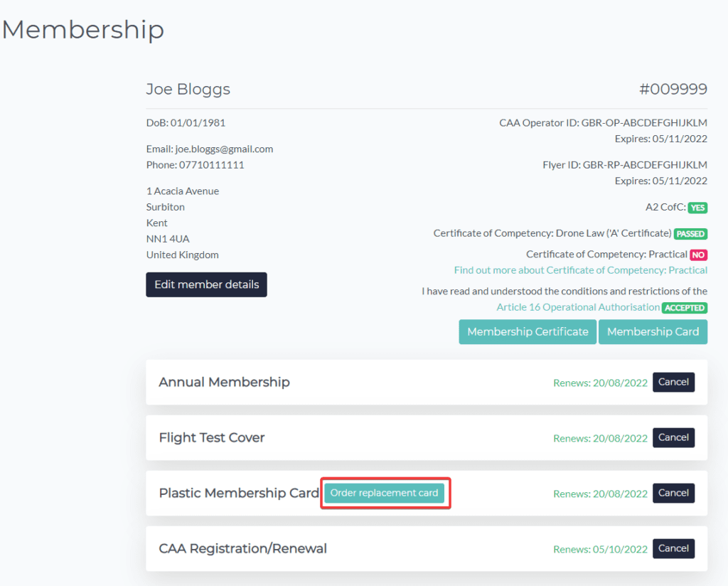This screenshot has height=586, width=728.
Task: Click the CAA Registration/Renewal row title
Action: tap(242, 548)
